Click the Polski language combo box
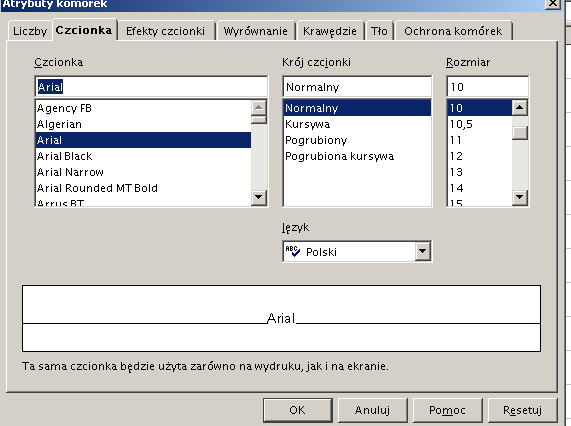Screen dimensions: 571x426 coord(357,251)
